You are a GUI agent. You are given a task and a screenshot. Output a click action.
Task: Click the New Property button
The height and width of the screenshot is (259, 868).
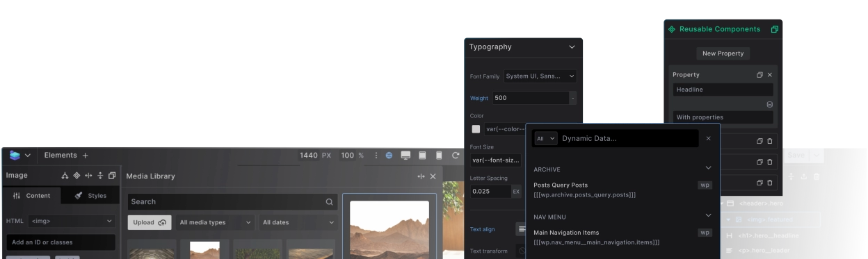pos(723,53)
